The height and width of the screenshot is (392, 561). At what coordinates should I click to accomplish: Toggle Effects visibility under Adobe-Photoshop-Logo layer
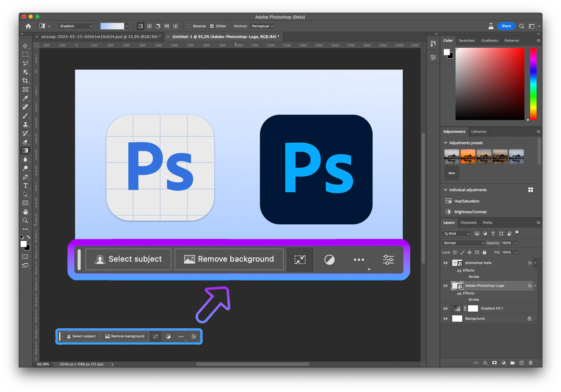459,293
